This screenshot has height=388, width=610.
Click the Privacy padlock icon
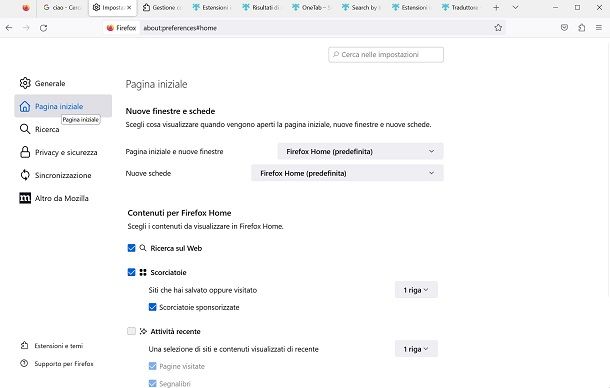pyautogui.click(x=25, y=152)
